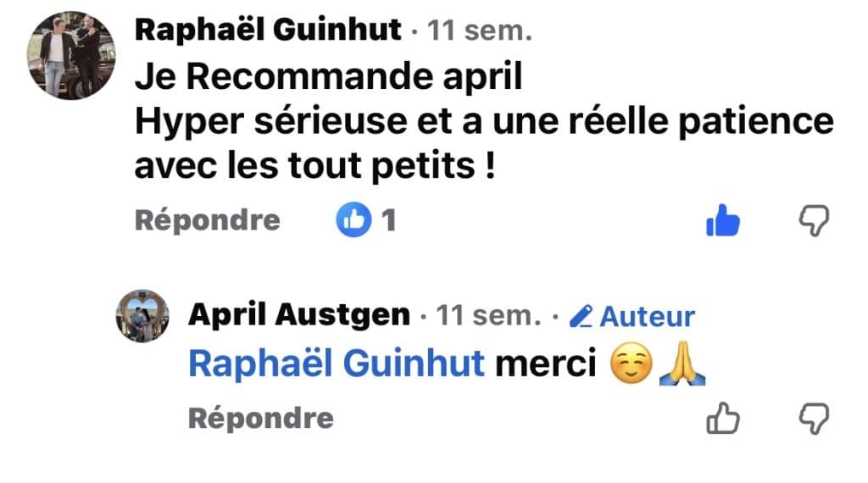Image resolution: width=868 pixels, height=483 pixels.
Task: Reply to Raphaël's comment via Répondre
Action: (x=207, y=220)
